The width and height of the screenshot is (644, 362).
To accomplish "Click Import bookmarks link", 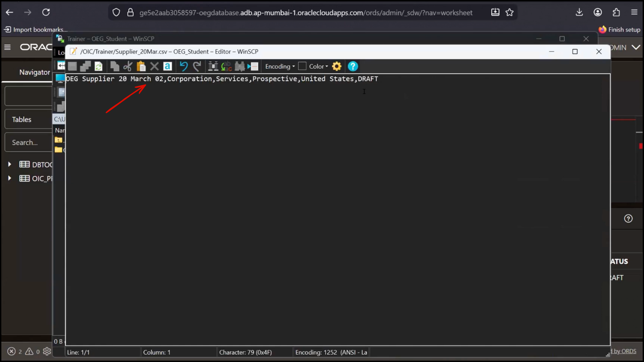I will tap(36, 29).
